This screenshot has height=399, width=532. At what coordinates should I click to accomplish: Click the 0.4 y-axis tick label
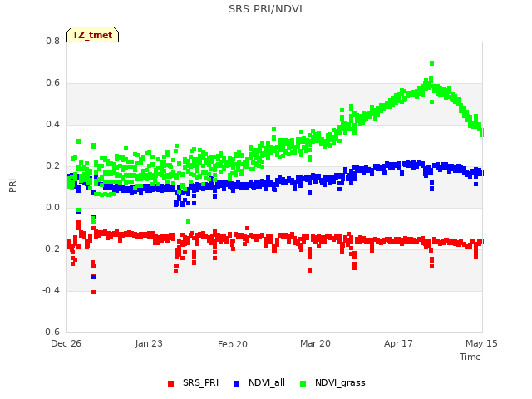pos(52,124)
